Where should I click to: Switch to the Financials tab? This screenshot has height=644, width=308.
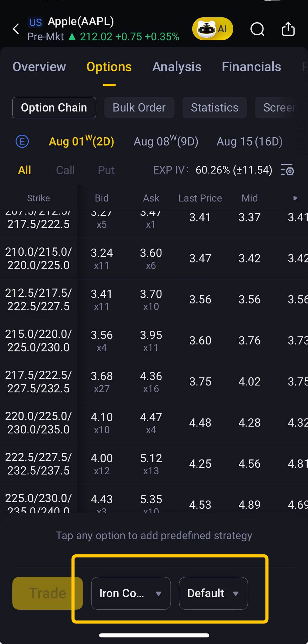(251, 67)
